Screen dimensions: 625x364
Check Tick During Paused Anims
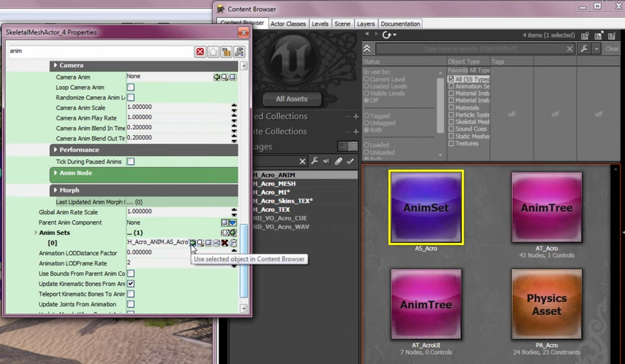[131, 161]
